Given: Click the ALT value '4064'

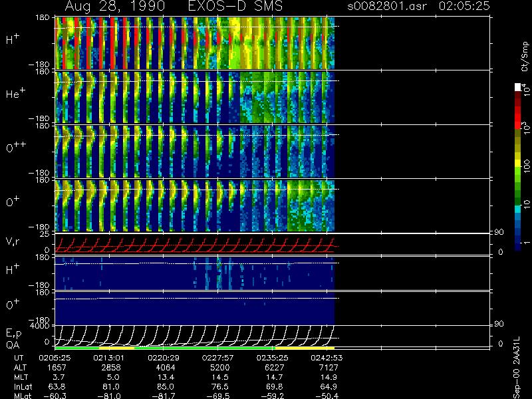Looking at the screenshot, I should (x=165, y=368).
